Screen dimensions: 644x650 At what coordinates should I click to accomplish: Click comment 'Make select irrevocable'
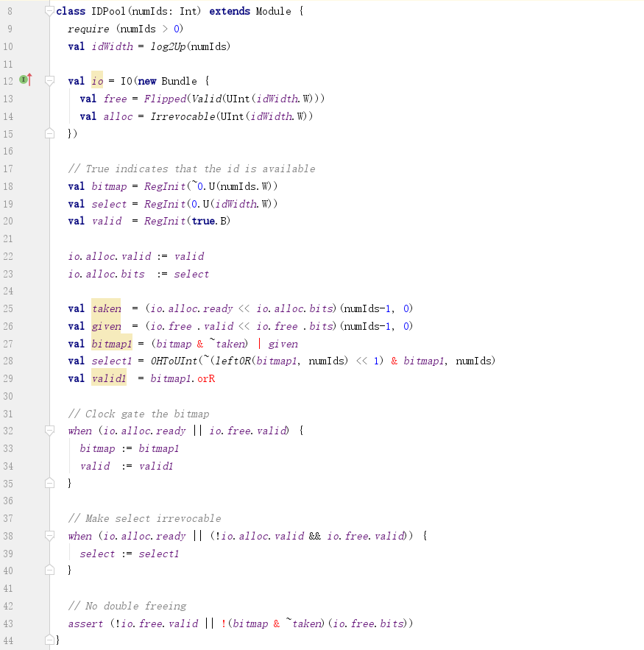click(144, 518)
